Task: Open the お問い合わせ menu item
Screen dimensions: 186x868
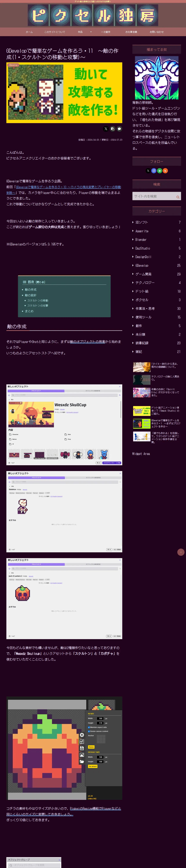Action: [157, 32]
